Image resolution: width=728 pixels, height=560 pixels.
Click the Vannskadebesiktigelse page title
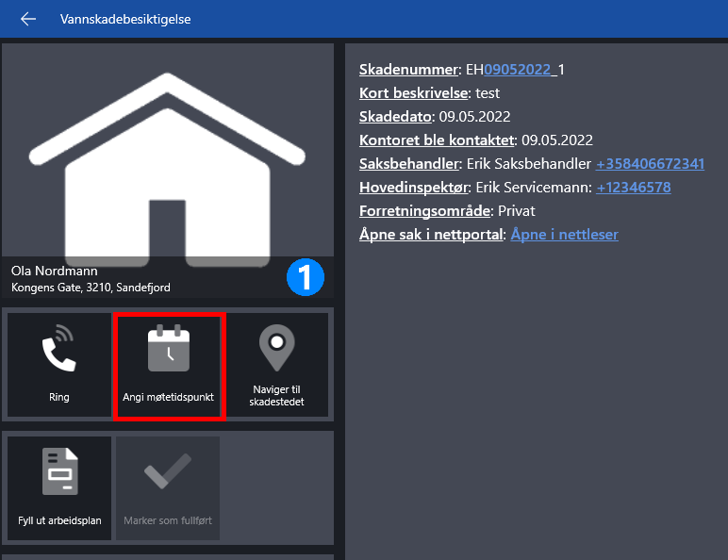click(125, 19)
